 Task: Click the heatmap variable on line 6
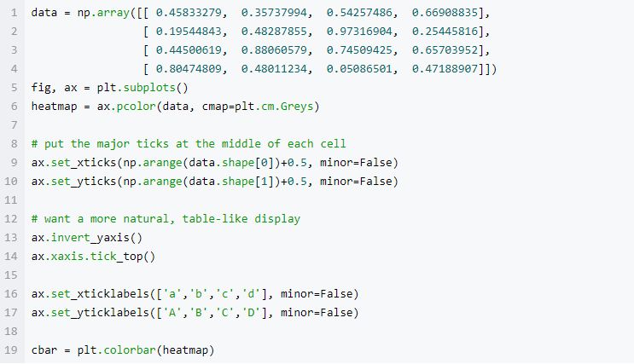point(54,107)
